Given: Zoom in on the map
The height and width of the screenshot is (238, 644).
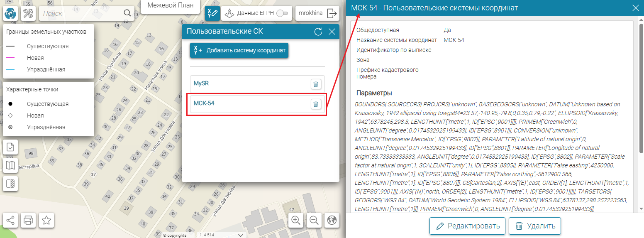Looking at the screenshot, I should point(296,220).
